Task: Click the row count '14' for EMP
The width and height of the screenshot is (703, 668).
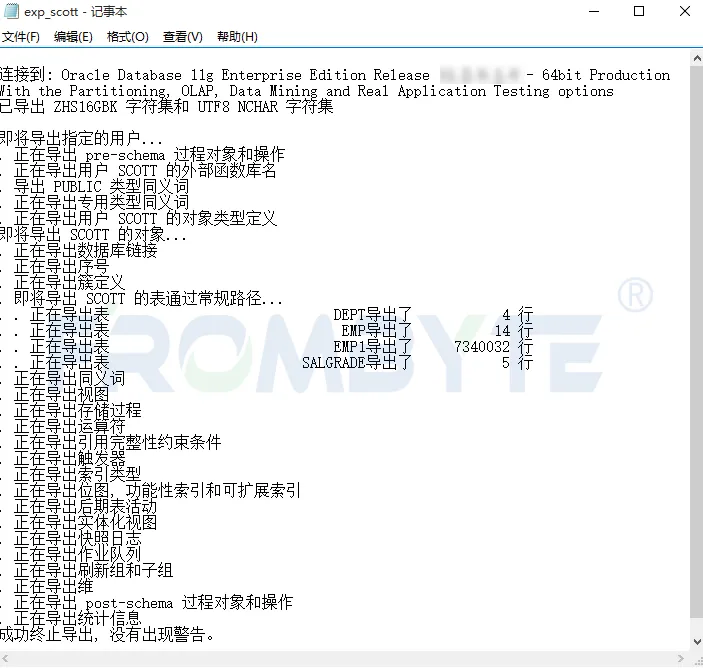Action: point(502,331)
